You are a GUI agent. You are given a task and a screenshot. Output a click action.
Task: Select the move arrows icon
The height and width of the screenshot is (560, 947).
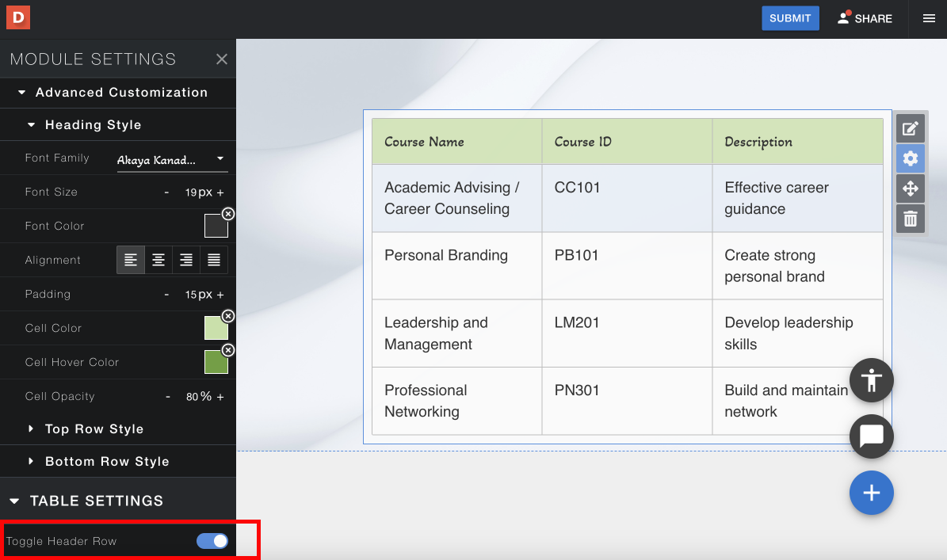coord(910,189)
